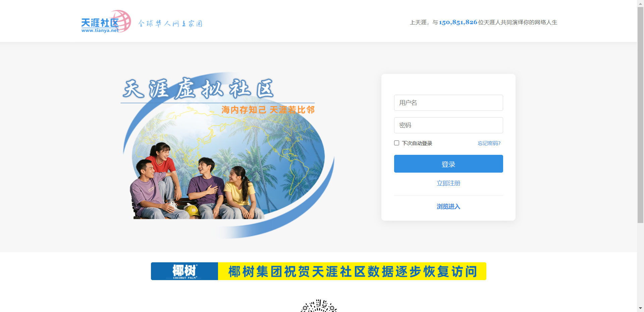Open the 立即注册 register link

(x=448, y=183)
